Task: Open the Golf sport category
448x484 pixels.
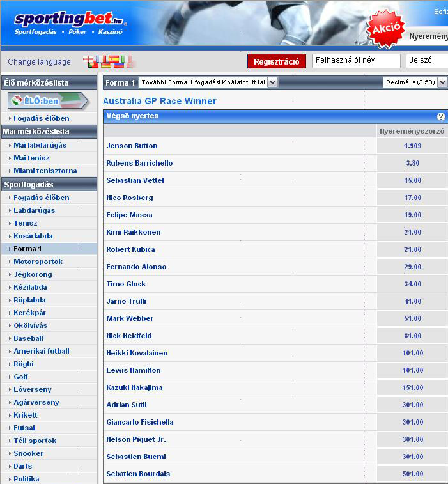Action: click(x=20, y=377)
